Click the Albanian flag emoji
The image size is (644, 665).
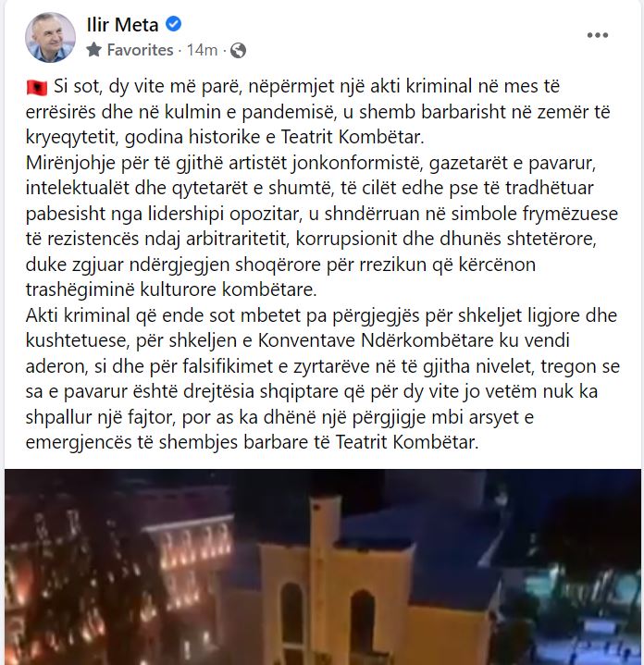pyautogui.click(x=36, y=87)
